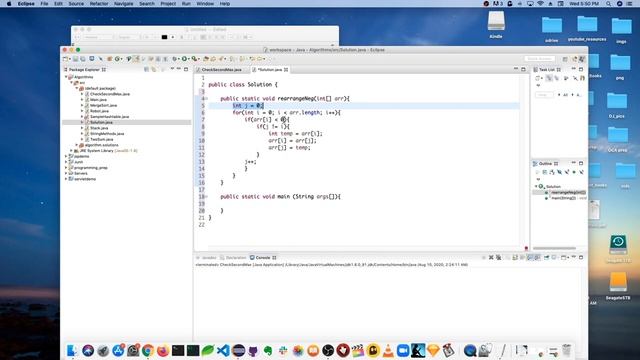Open VLC from the Dock

pos(388,351)
